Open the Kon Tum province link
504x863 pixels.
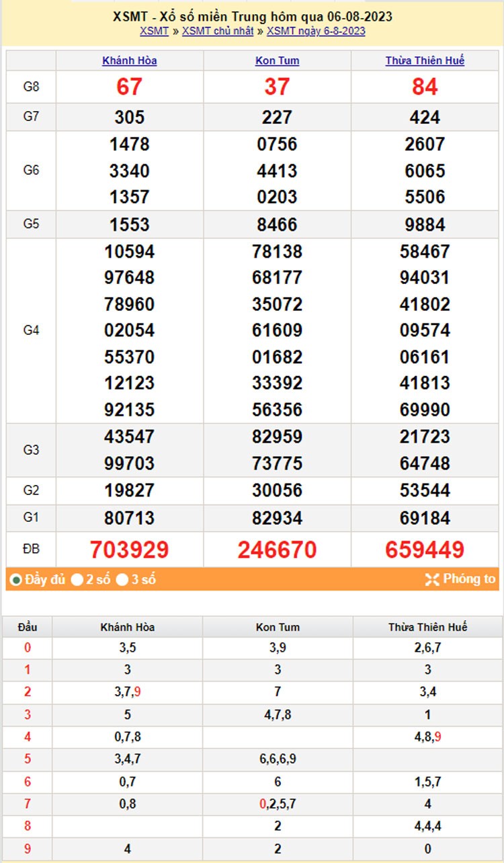click(277, 61)
